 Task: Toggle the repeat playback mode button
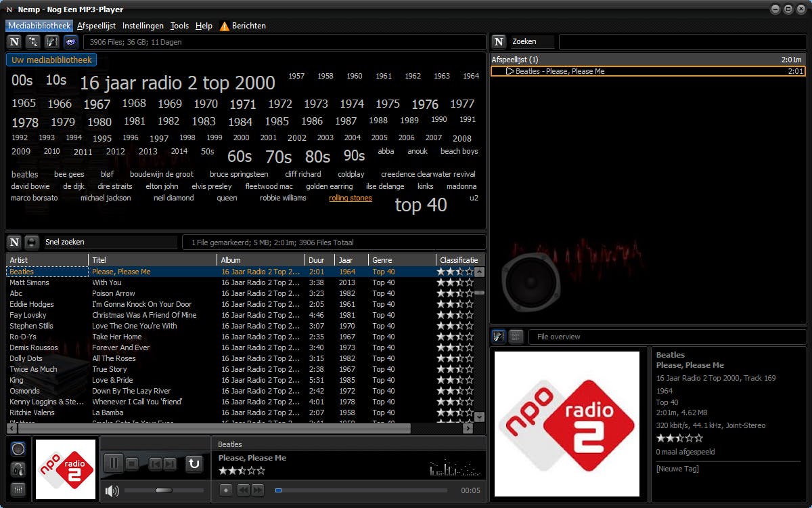(x=194, y=464)
